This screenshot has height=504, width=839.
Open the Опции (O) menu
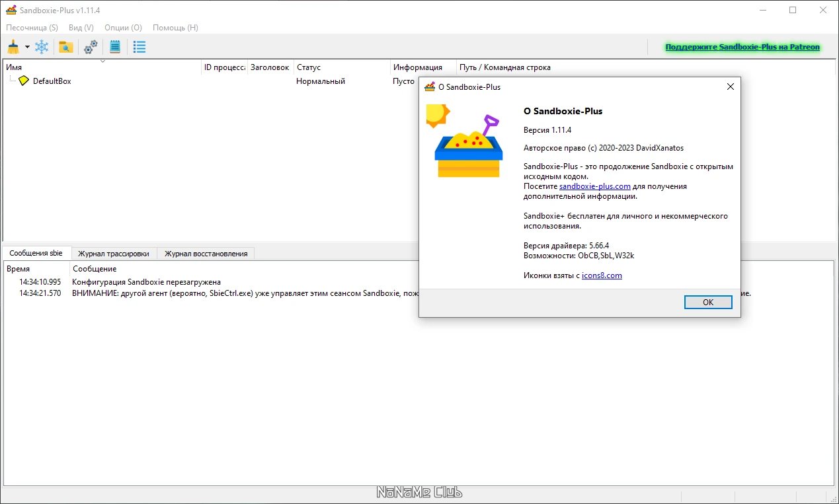(123, 28)
